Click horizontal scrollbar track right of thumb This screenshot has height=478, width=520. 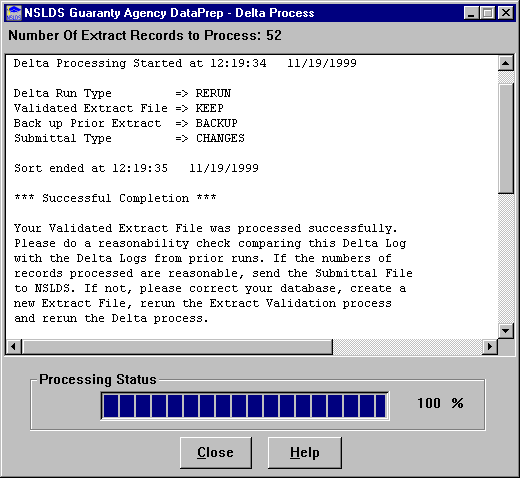[x=408, y=347]
